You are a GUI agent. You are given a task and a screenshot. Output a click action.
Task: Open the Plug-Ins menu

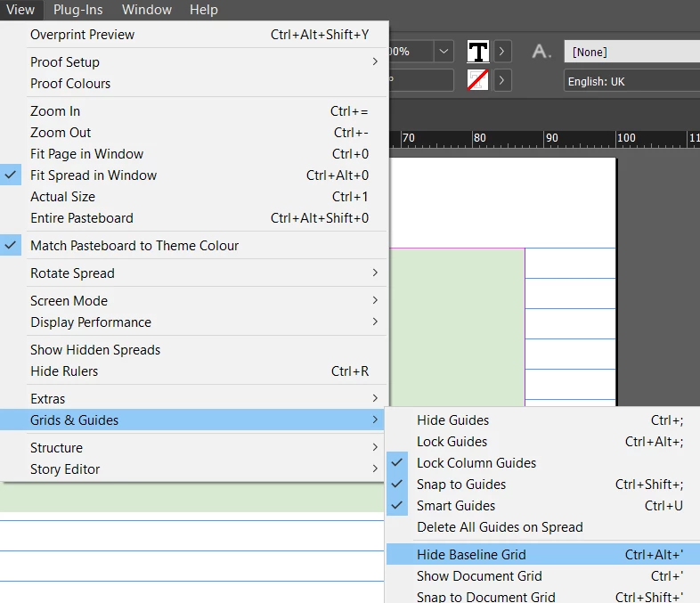(78, 10)
